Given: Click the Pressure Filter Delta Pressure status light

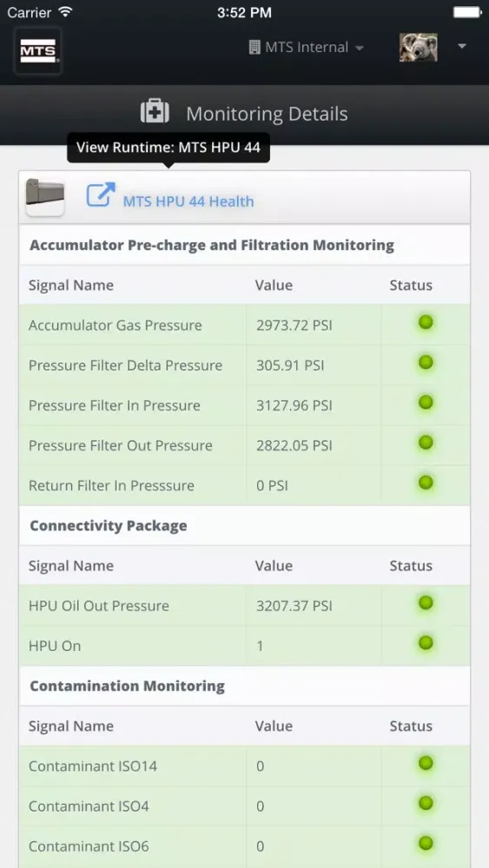Looking at the screenshot, I should click(426, 363).
